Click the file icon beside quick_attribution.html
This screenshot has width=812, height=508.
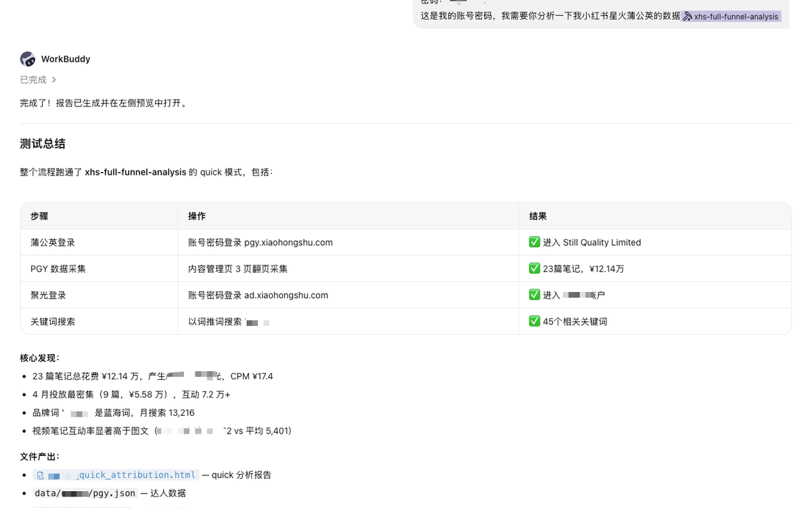pos(41,475)
